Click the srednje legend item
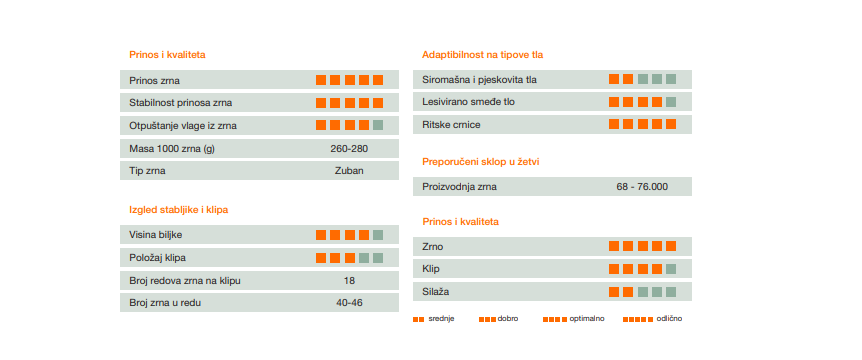This screenshot has width=862, height=360. [433, 319]
